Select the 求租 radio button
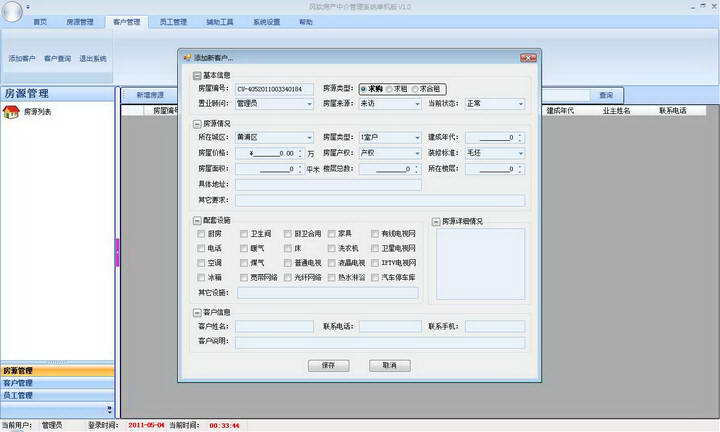Viewport: 720px width, 432px height. [389, 89]
